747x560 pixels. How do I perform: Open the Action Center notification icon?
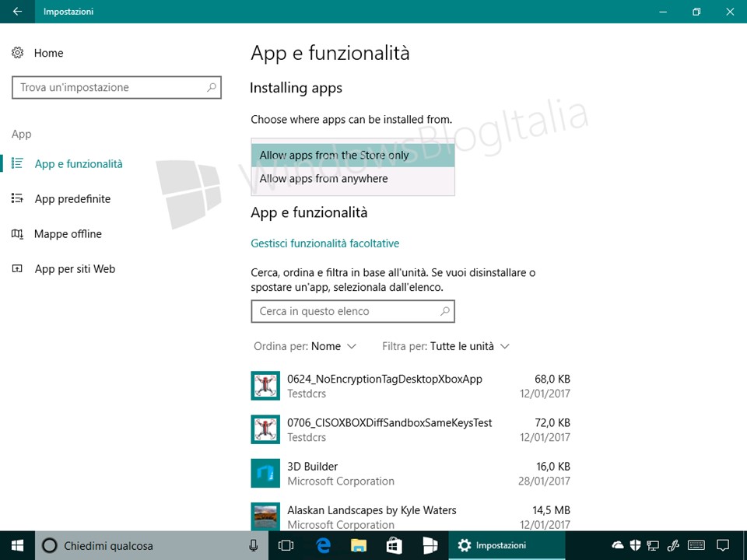(x=723, y=545)
